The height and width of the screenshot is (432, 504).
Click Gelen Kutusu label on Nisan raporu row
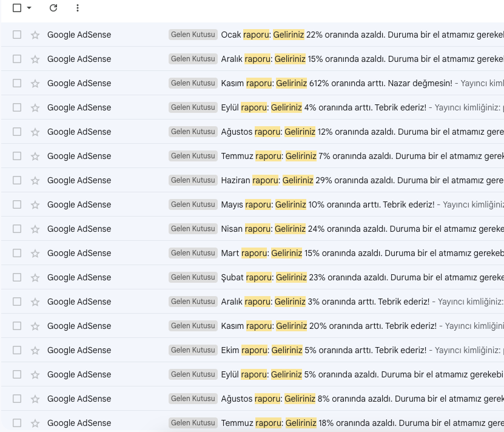(x=193, y=229)
